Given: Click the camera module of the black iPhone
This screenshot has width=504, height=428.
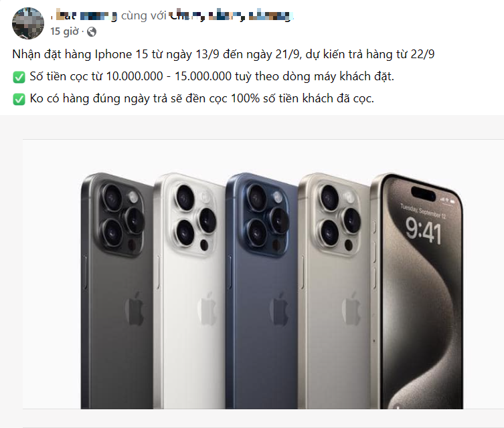Looking at the screenshot, I should [x=120, y=215].
